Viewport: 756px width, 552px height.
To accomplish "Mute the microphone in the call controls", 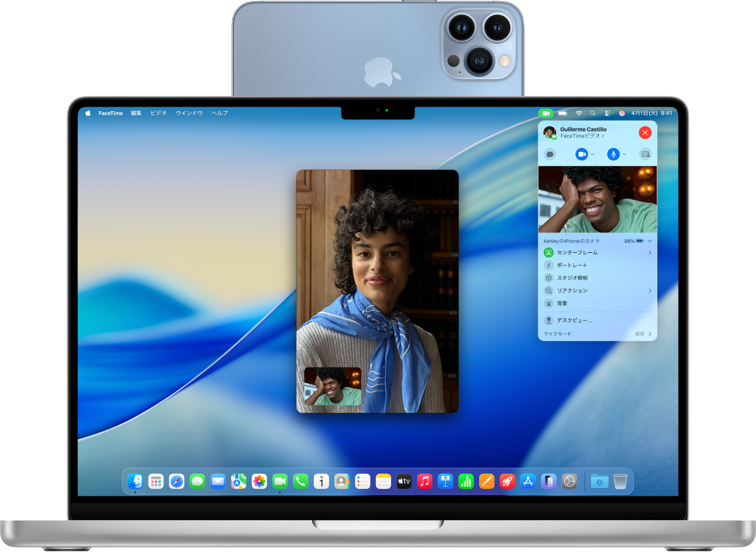I will pos(613,154).
